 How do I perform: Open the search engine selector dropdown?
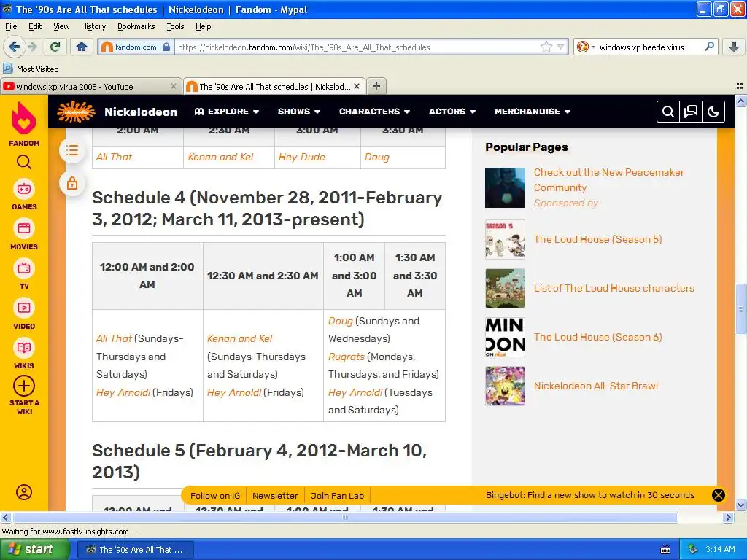[x=586, y=47]
